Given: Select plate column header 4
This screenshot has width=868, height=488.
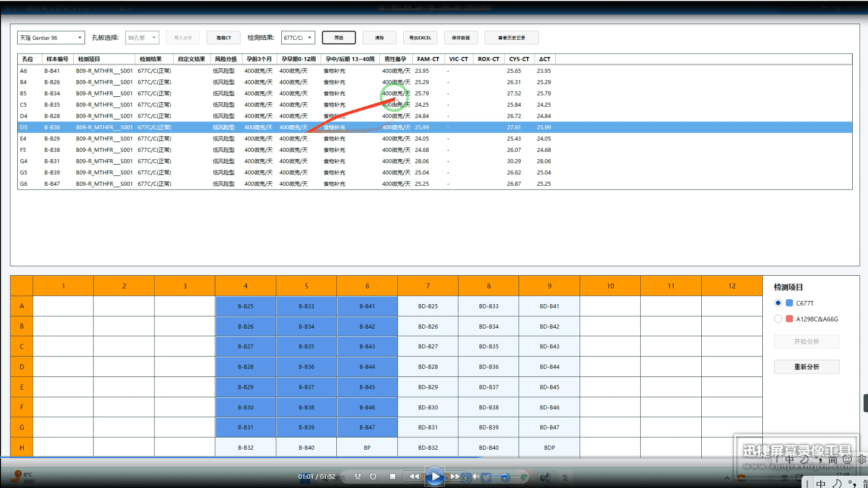Looking at the screenshot, I should click(x=245, y=286).
